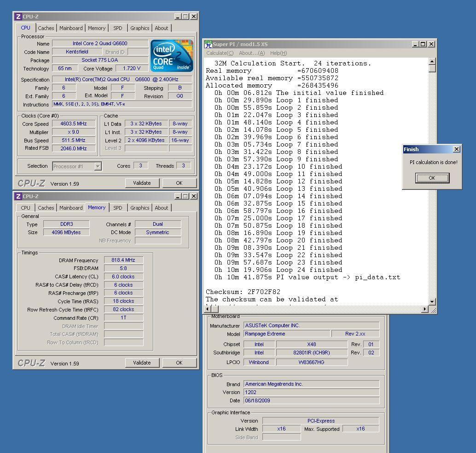Open Graphics tab in top CPU-Z window

[139, 28]
